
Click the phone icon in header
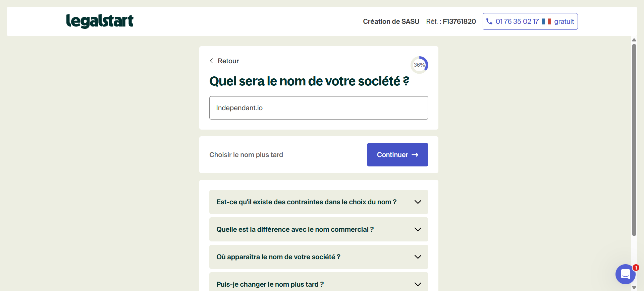[489, 21]
